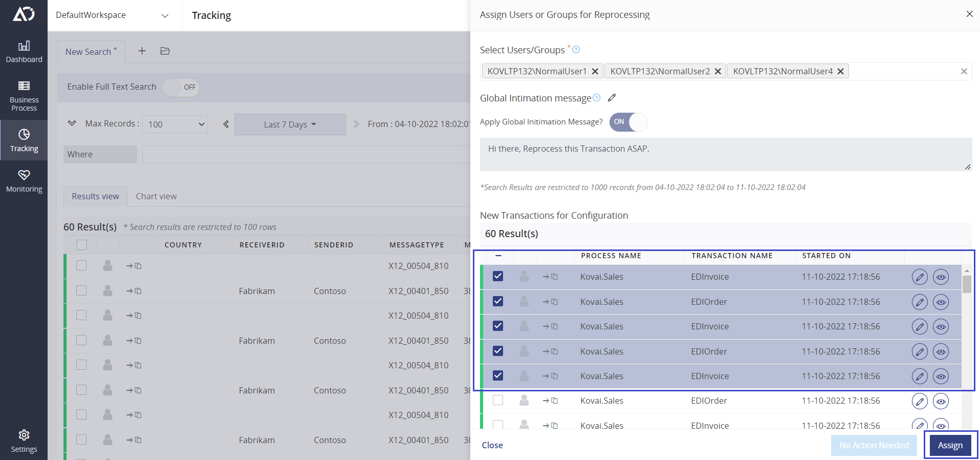Sort by MESSAGETYPE column header
The image size is (980, 460).
point(417,245)
